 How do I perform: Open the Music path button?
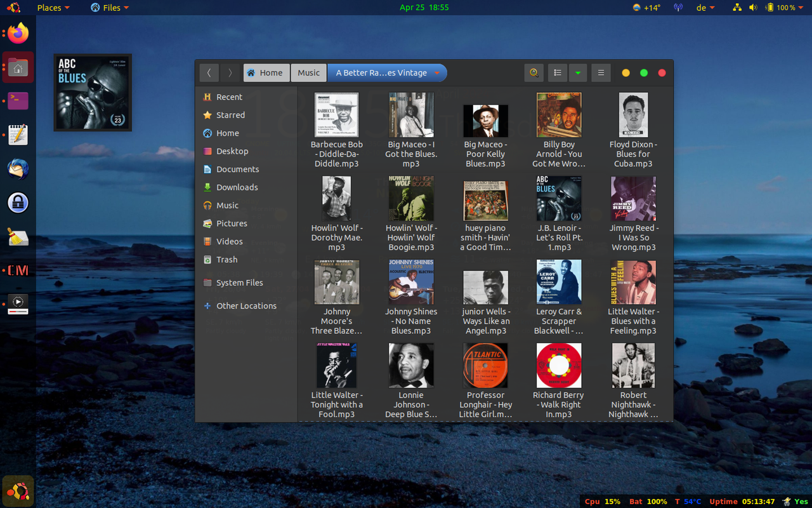click(309, 73)
